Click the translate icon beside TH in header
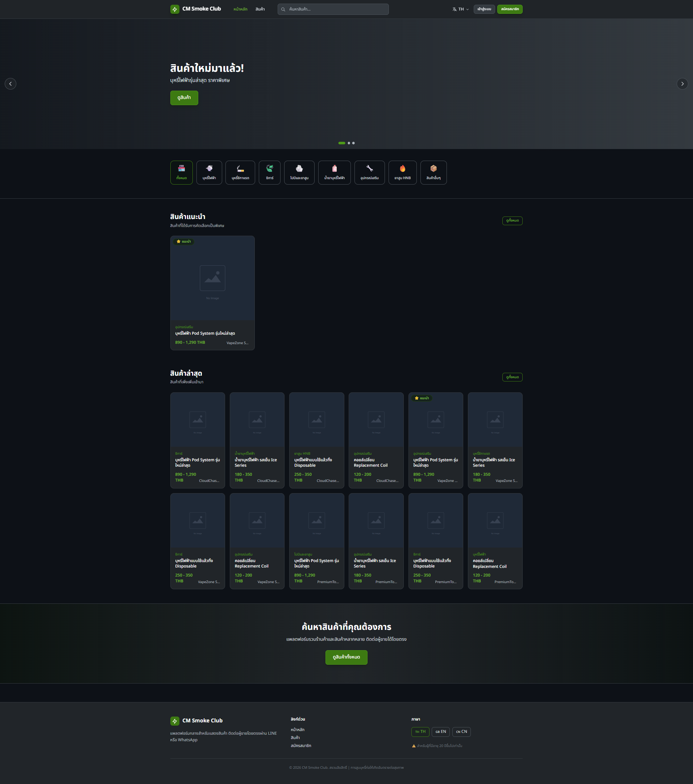This screenshot has height=784, width=693. 455,9
